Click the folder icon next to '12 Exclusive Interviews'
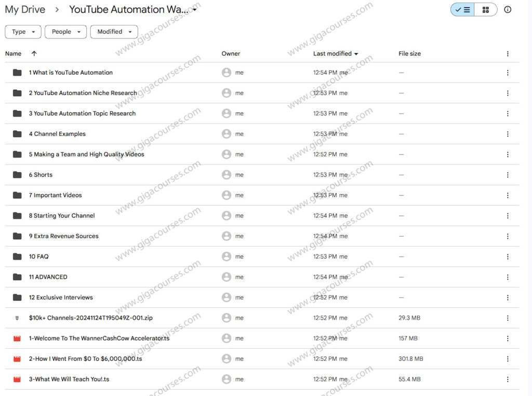The image size is (532, 396). point(17,297)
